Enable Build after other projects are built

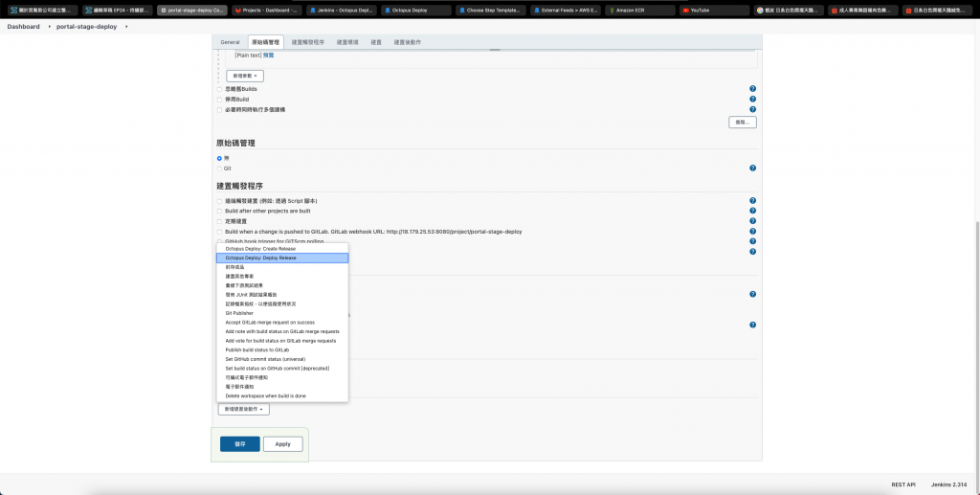tap(219, 212)
